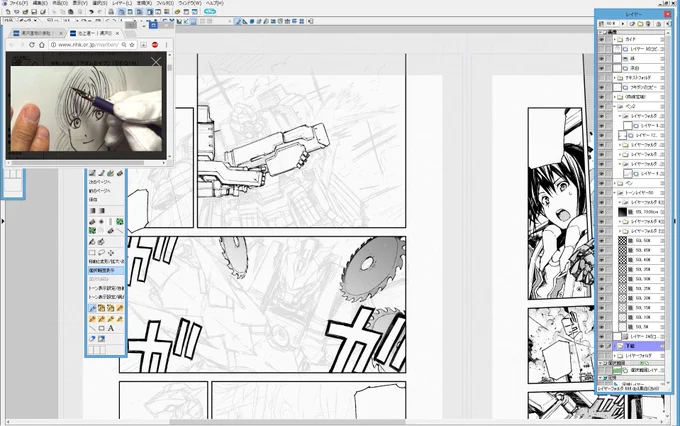Select the straight line tool in palette
680x426 pixels.
92,328
